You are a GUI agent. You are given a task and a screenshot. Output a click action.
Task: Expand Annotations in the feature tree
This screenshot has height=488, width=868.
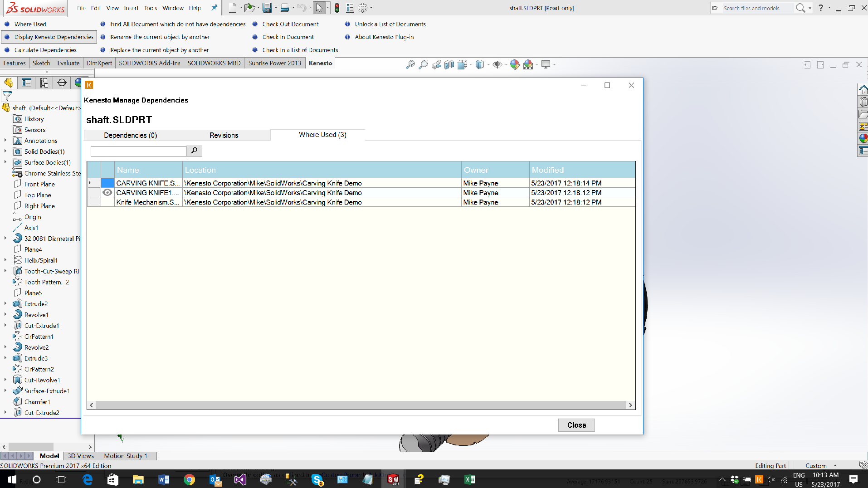coord(5,141)
